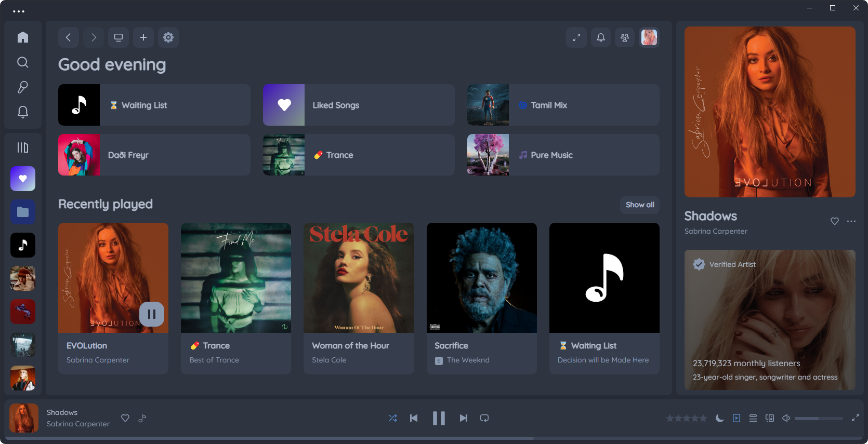Click the playbar Shadows album thumbnail
The image size is (868, 444).
click(x=24, y=418)
